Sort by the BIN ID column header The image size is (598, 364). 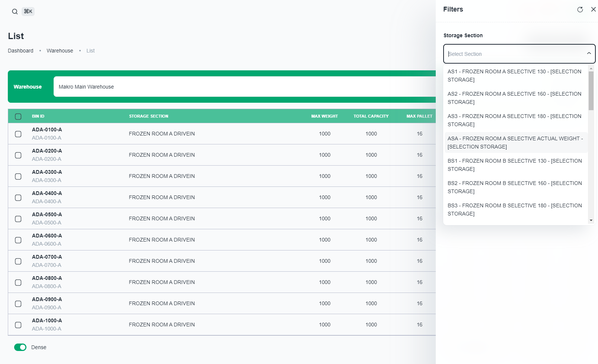click(38, 116)
